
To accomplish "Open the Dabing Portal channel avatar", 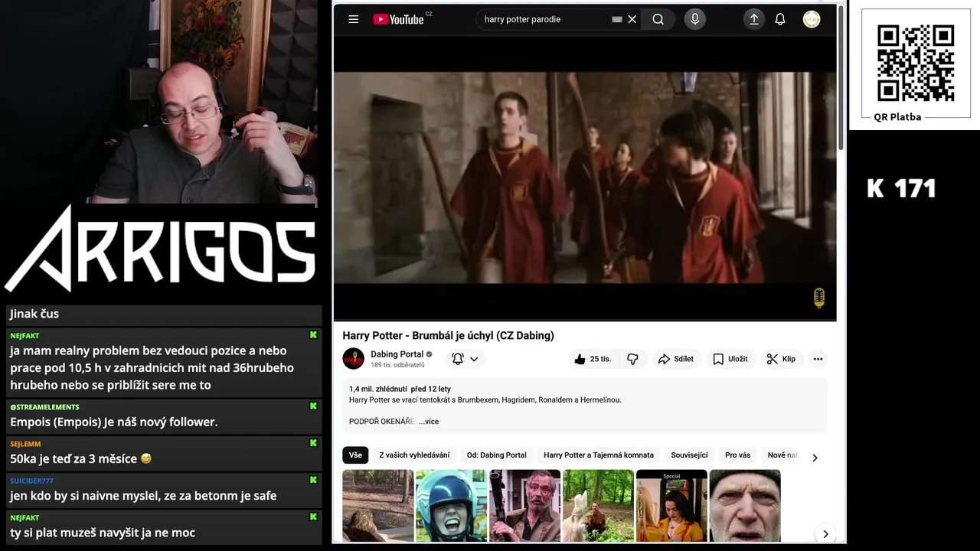I will click(353, 358).
